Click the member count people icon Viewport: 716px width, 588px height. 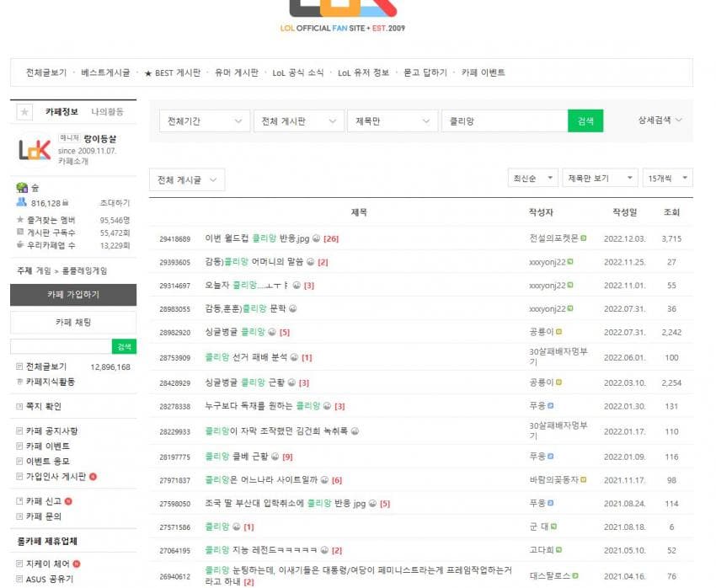tap(21, 203)
